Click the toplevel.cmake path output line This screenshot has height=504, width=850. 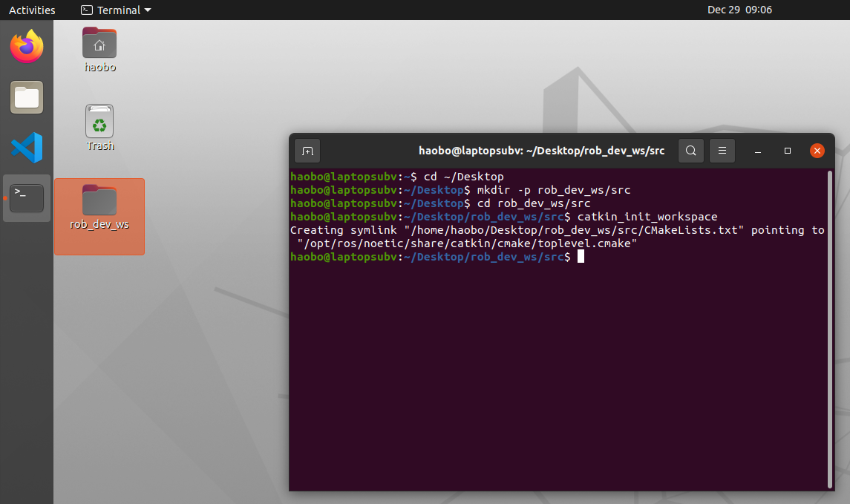click(467, 243)
